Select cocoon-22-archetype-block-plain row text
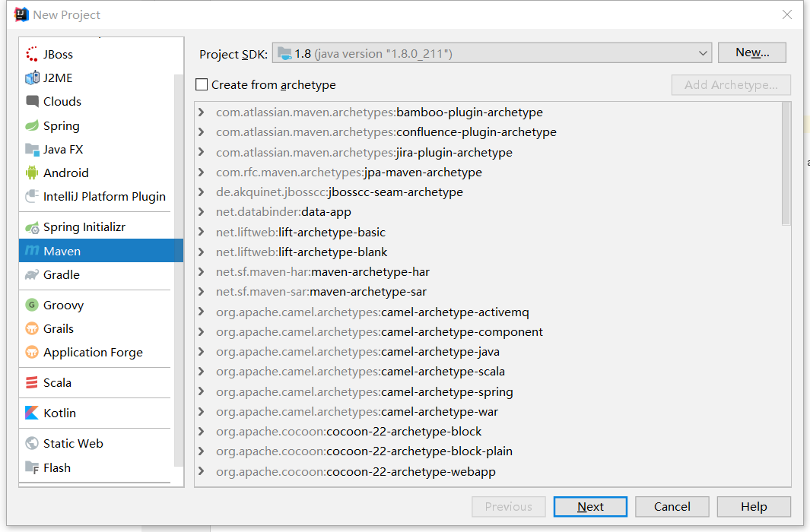Screen dimensions: 810x532 click(364, 451)
